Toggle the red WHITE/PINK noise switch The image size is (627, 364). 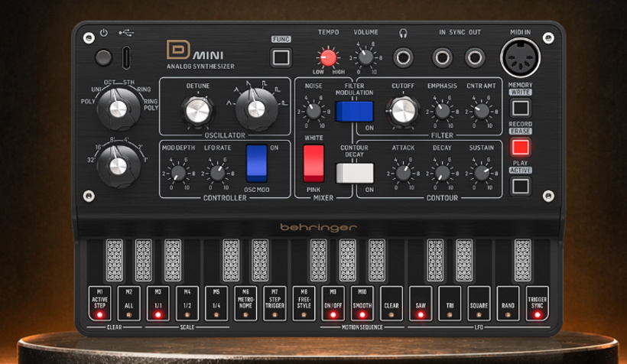(x=314, y=164)
